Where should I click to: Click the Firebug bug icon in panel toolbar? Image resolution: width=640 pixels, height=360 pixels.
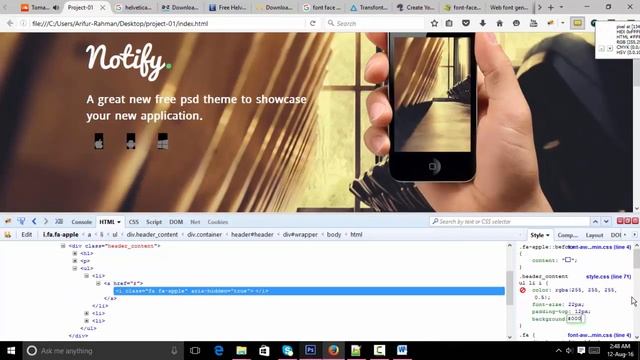(x=8, y=222)
